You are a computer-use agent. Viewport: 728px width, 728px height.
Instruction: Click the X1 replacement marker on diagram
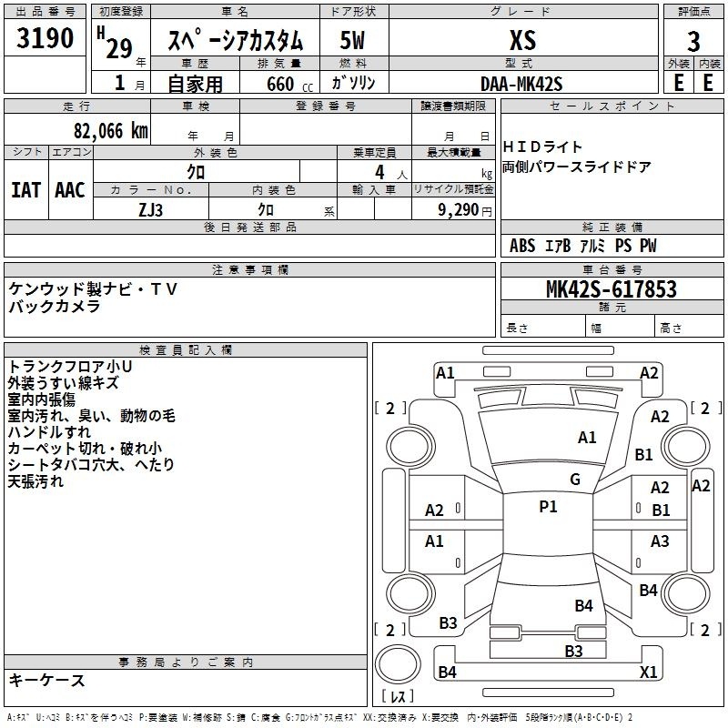pyautogui.click(x=648, y=672)
